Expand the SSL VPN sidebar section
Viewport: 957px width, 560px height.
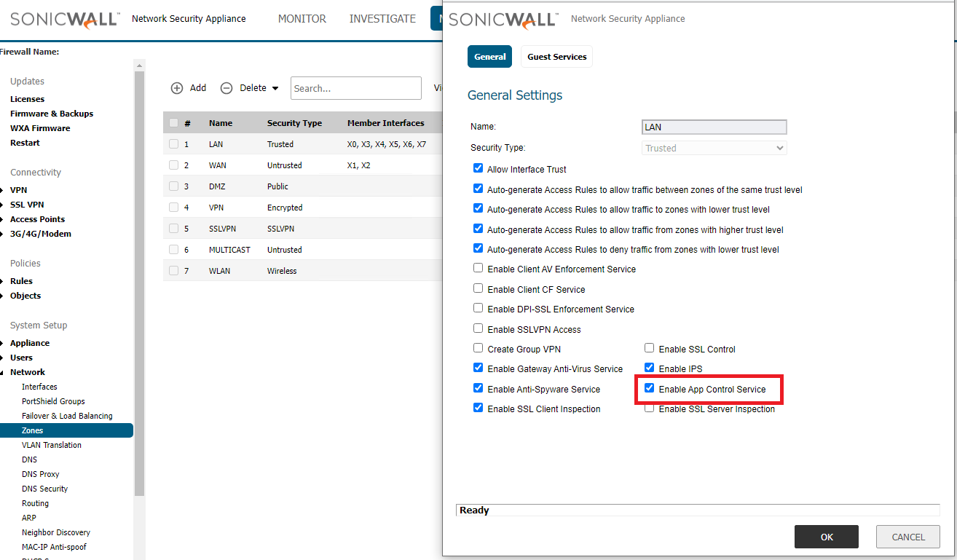2,205
